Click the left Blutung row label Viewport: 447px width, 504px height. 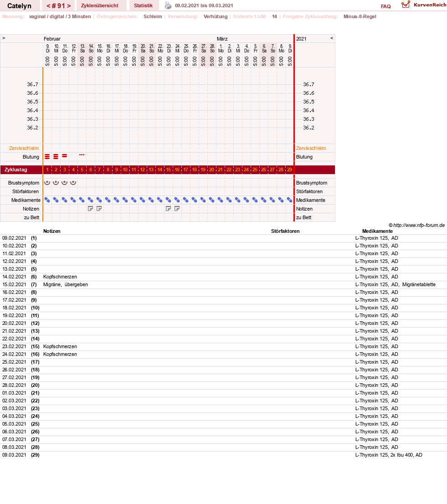(31, 157)
